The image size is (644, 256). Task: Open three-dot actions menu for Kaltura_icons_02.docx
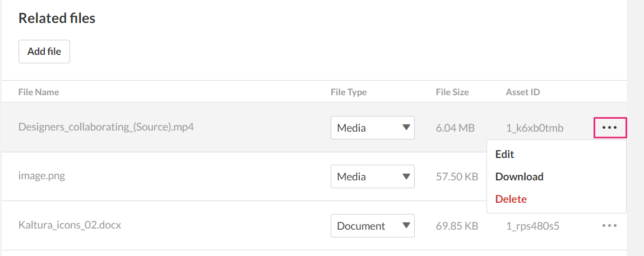click(x=609, y=226)
